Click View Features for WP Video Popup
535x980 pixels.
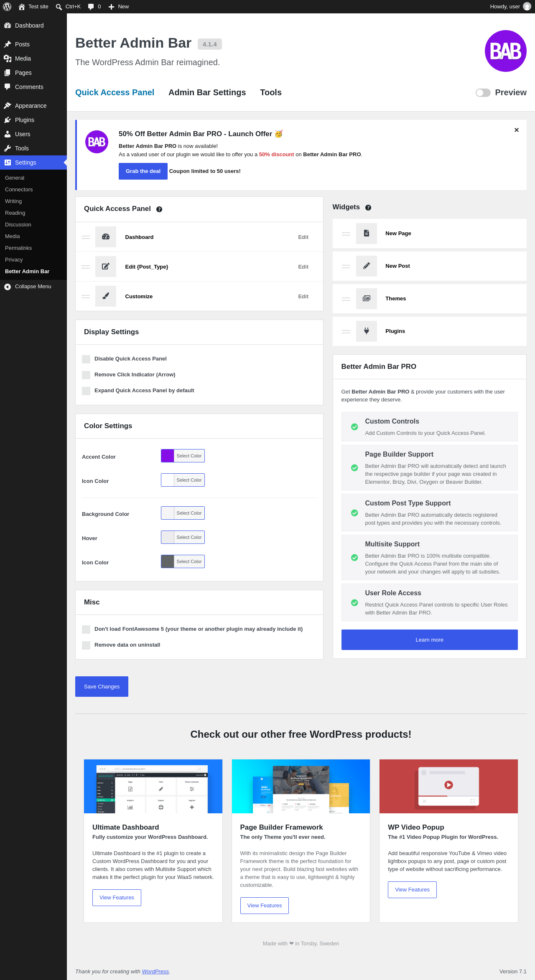412,890
